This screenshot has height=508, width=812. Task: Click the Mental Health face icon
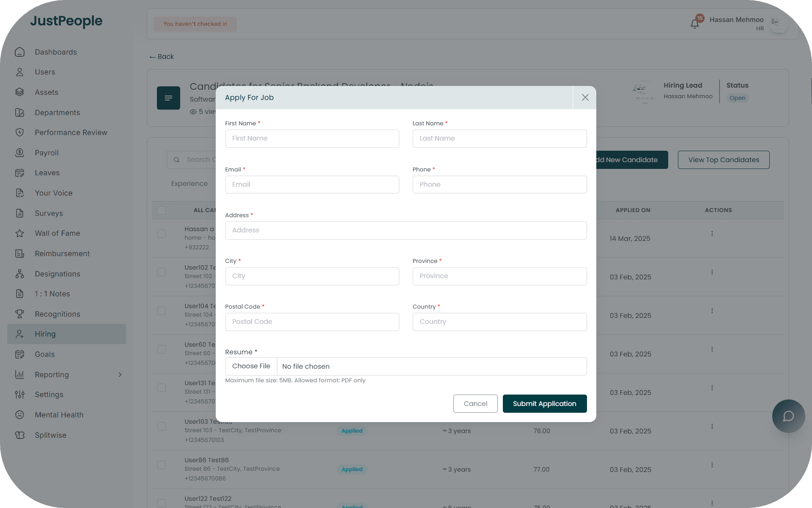[19, 415]
